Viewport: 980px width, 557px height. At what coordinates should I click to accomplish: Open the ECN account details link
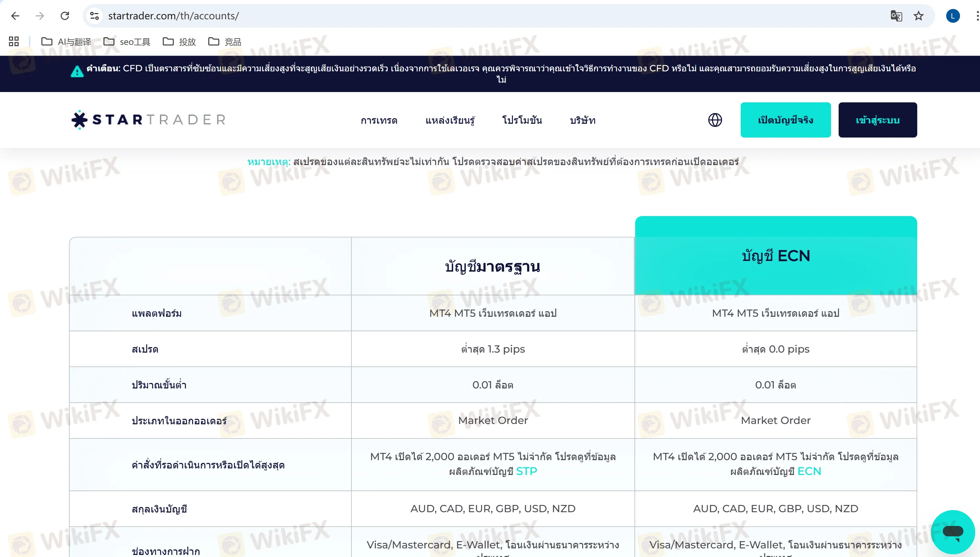[809, 471]
